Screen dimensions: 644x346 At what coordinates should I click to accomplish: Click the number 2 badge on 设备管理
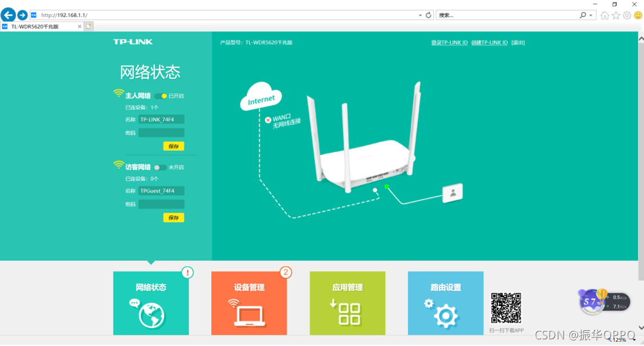click(286, 272)
